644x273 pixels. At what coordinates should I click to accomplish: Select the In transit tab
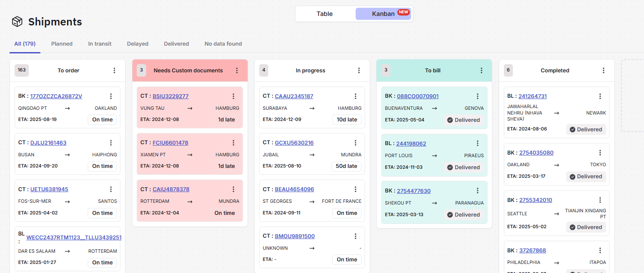click(x=100, y=44)
